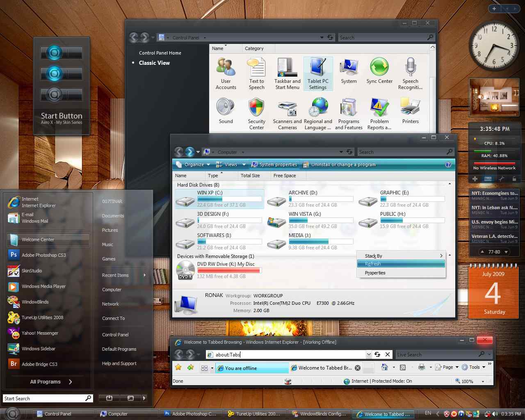Screen dimensions: 525x420
Task: Click the IE Home icon
Action: [x=384, y=367]
